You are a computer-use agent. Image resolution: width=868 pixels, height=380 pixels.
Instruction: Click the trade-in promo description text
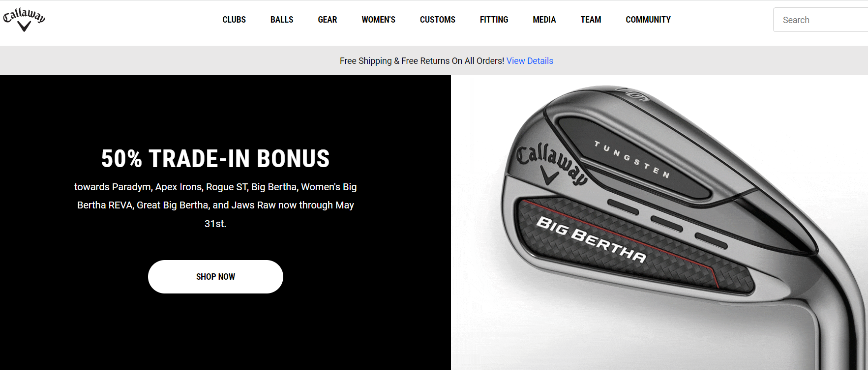coord(215,205)
